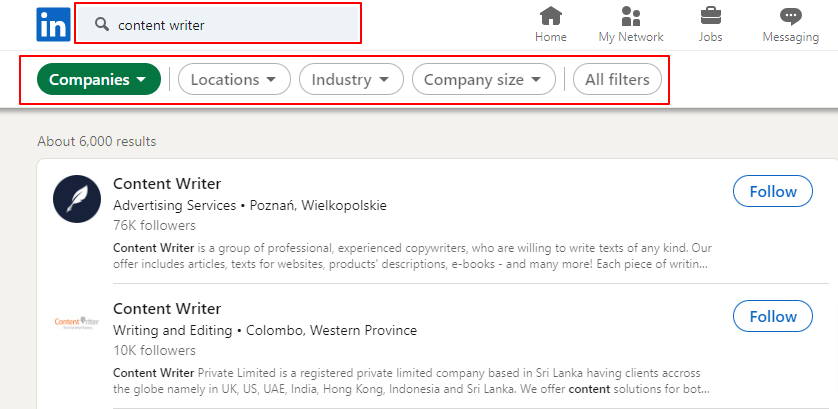Open the Industry filter dropdown
The height and width of the screenshot is (409, 838).
point(351,79)
